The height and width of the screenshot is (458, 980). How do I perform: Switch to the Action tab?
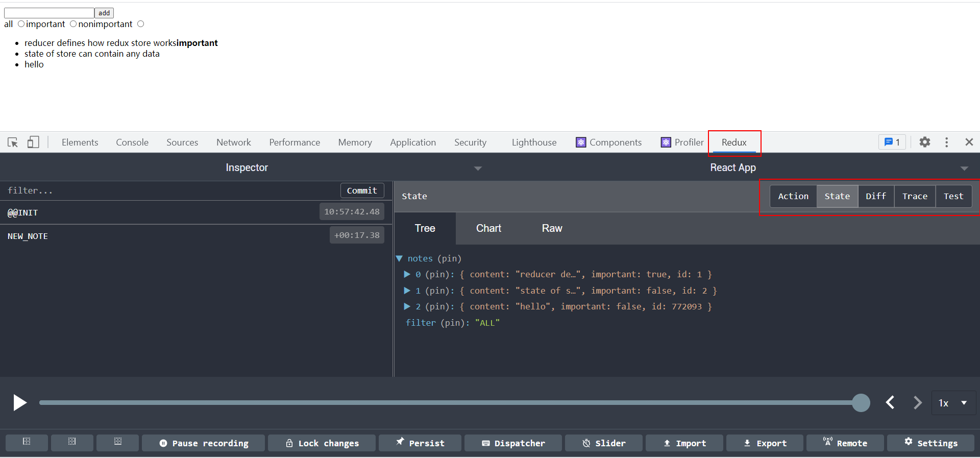pos(793,196)
